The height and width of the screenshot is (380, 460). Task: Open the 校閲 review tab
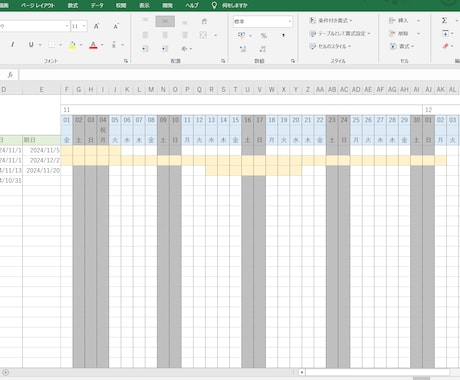[x=121, y=5]
